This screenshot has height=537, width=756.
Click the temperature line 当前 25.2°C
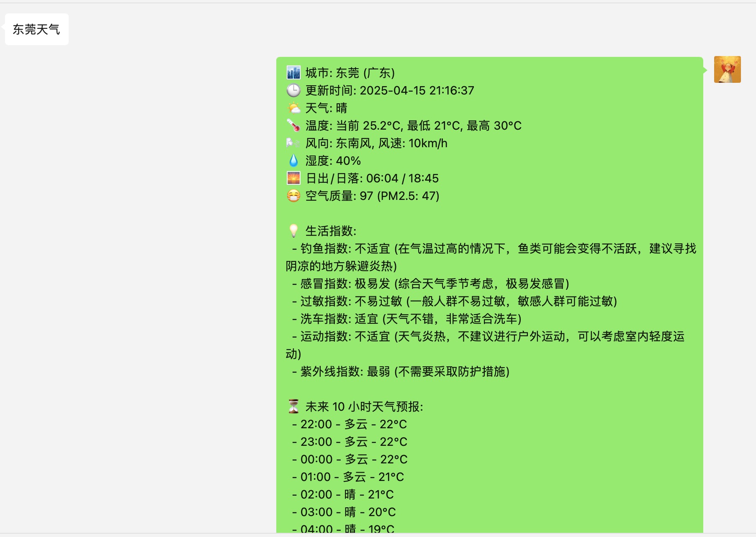tap(369, 125)
